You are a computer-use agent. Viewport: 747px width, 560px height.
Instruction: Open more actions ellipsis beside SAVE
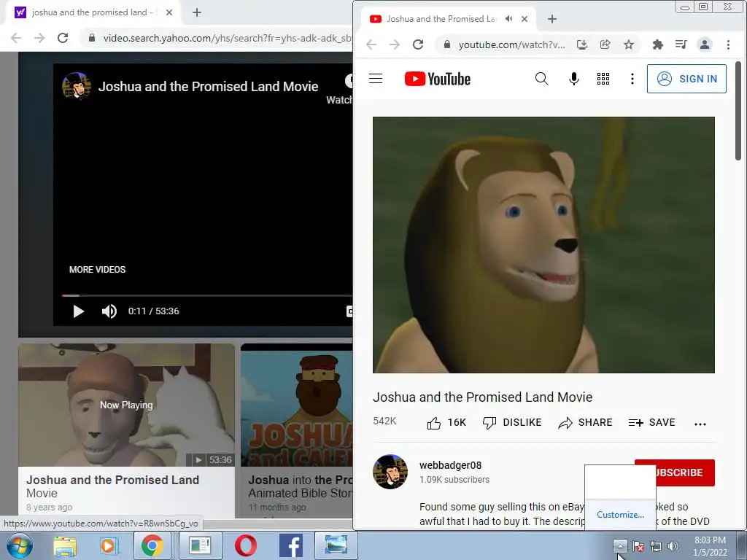tap(700, 424)
